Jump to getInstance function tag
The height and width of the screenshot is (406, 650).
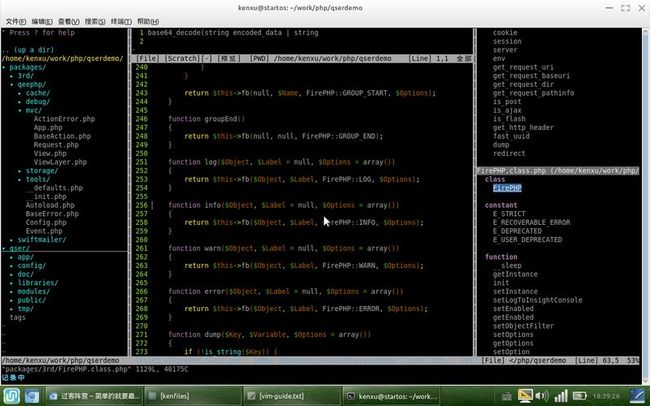tap(515, 275)
